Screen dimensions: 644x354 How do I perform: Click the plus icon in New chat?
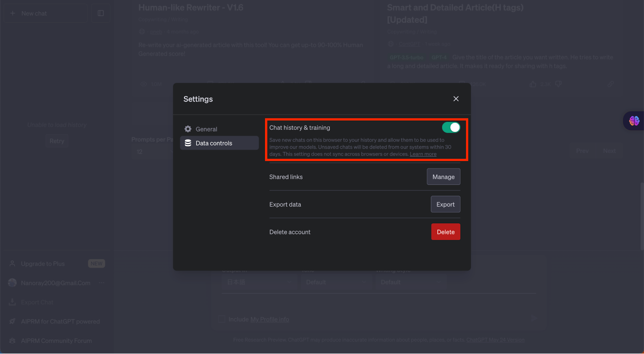[12, 13]
